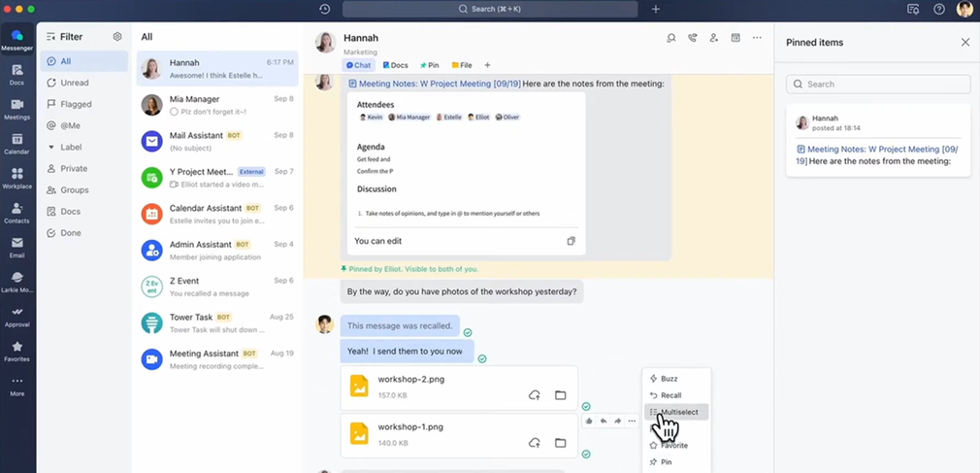Switch to the Docs tab in Hannah's chat

click(395, 65)
